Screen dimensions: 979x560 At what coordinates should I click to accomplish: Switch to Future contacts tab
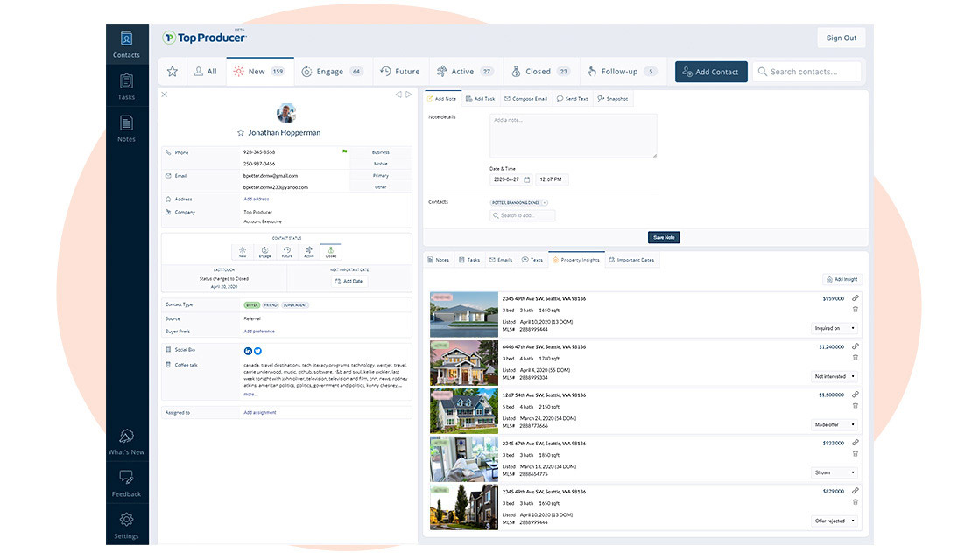[399, 72]
